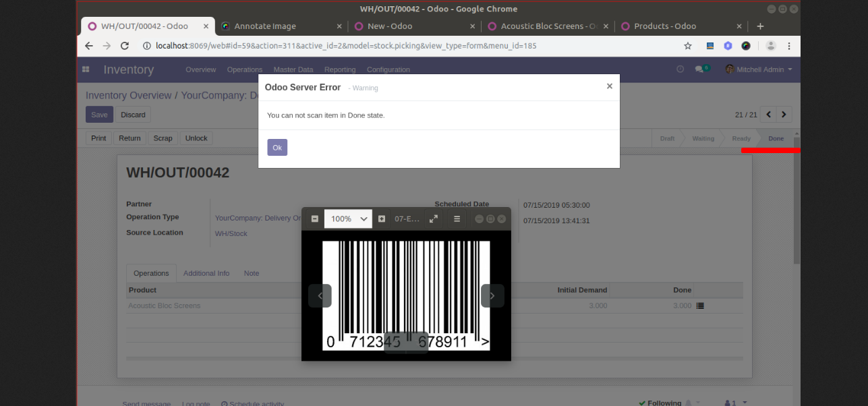Open the color wheel extension icon
Viewport: 868px width, 406px height.
pos(746,46)
